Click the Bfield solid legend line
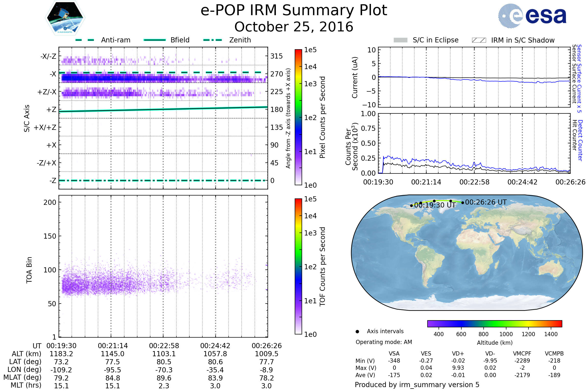588x392 pixels. (x=155, y=40)
